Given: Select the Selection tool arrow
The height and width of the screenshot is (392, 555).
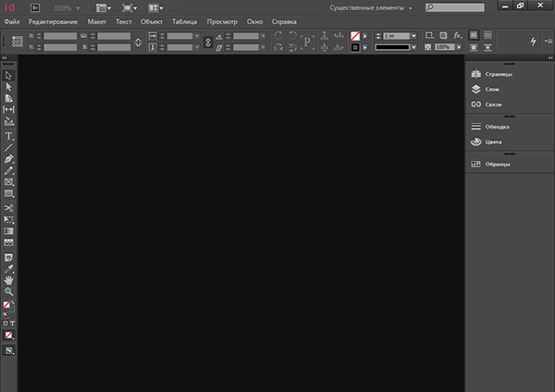Looking at the screenshot, I should 8,76.
